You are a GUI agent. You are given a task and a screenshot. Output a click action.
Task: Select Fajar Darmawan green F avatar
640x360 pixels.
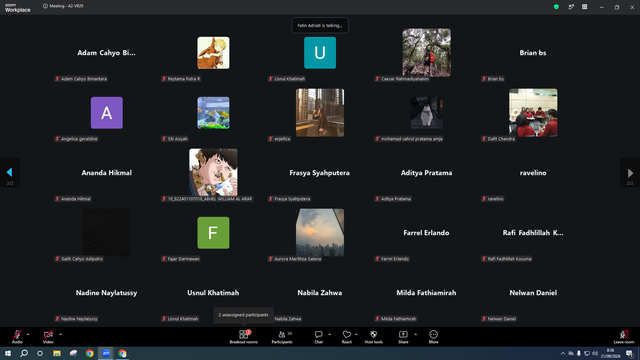[213, 233]
